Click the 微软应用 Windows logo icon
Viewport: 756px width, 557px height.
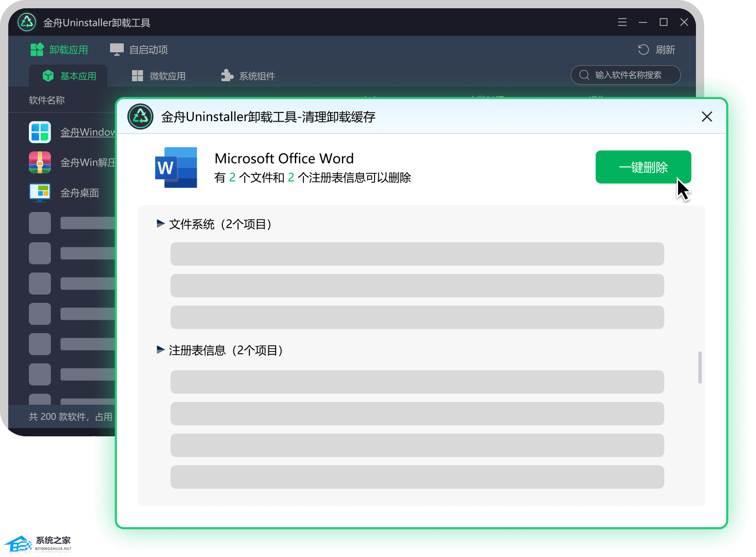138,76
